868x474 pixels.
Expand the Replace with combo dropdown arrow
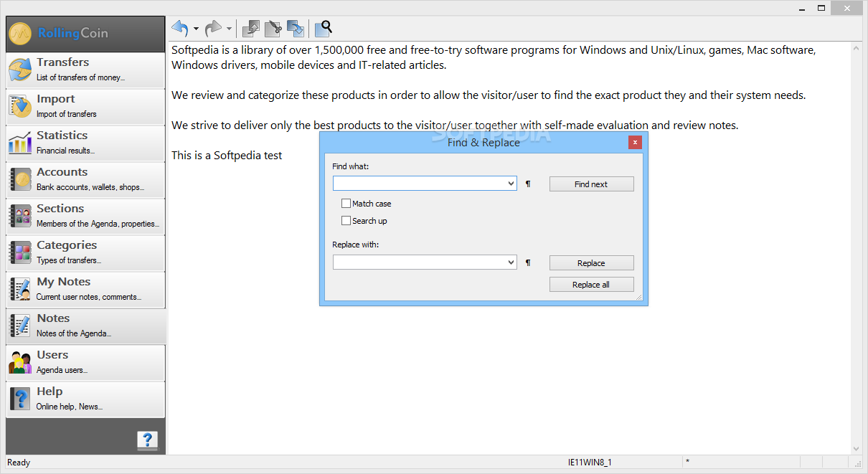[x=511, y=262]
